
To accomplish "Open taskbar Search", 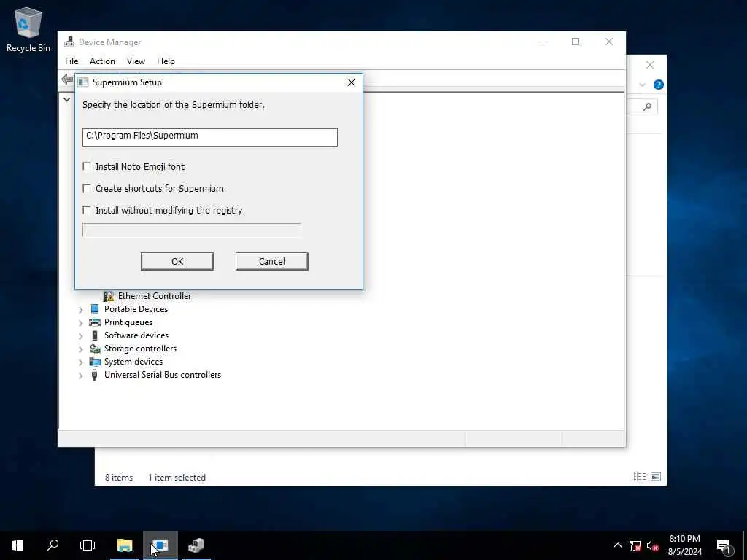I will (x=53, y=545).
